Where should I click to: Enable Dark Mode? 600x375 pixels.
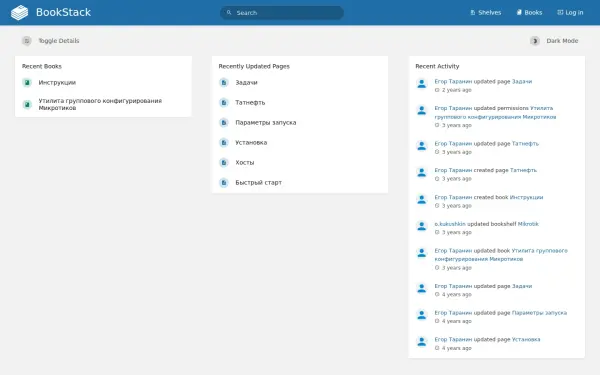pos(554,41)
